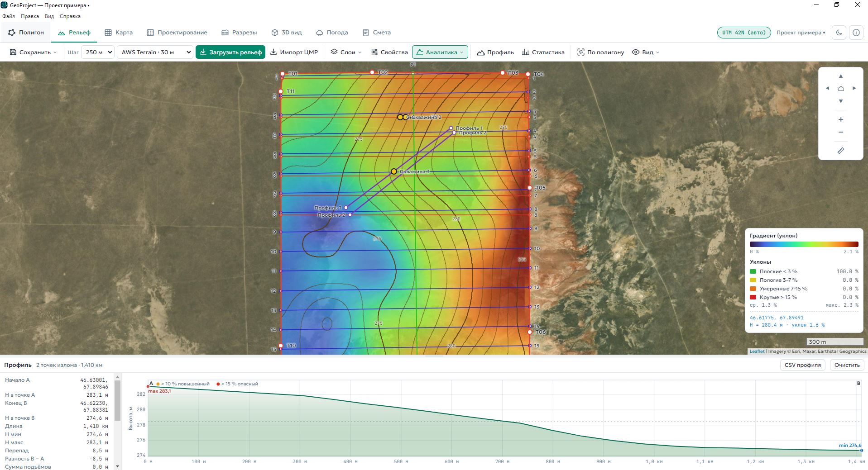This screenshot has height=470, width=868.
Task: Pan map left with the arrow
Action: pyautogui.click(x=828, y=88)
